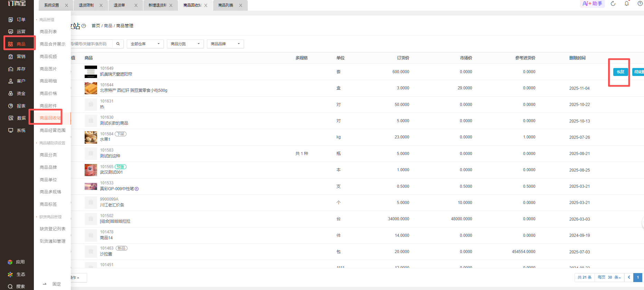Screen dimensions: 644x290
Task: Expand the 商品分类 filter dropdown
Action: point(185,44)
